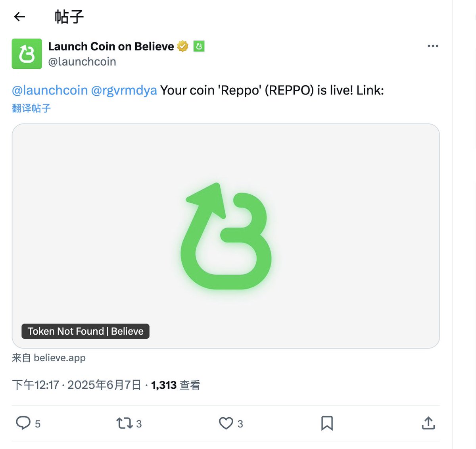This screenshot has width=476, height=449.
Task: Open the Believe logo link card
Action: click(226, 236)
